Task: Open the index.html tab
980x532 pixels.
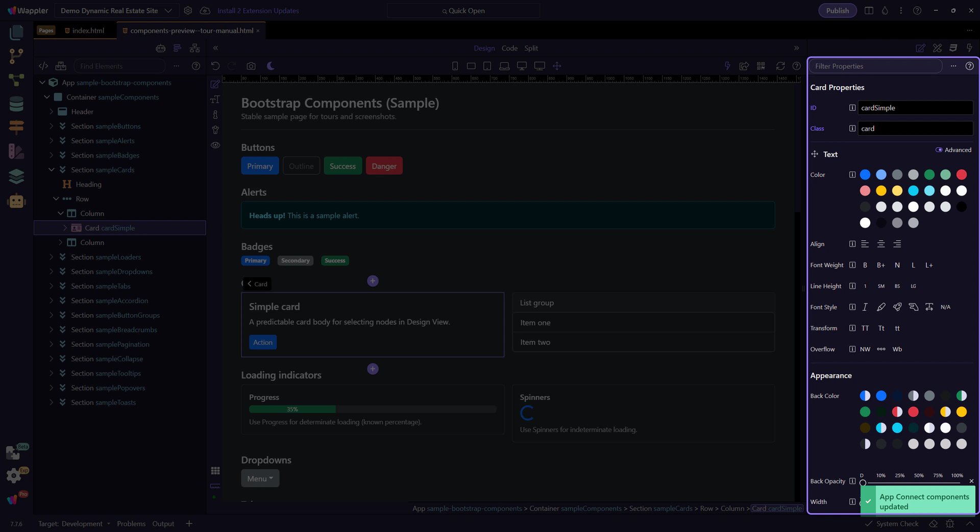Action: [88, 31]
